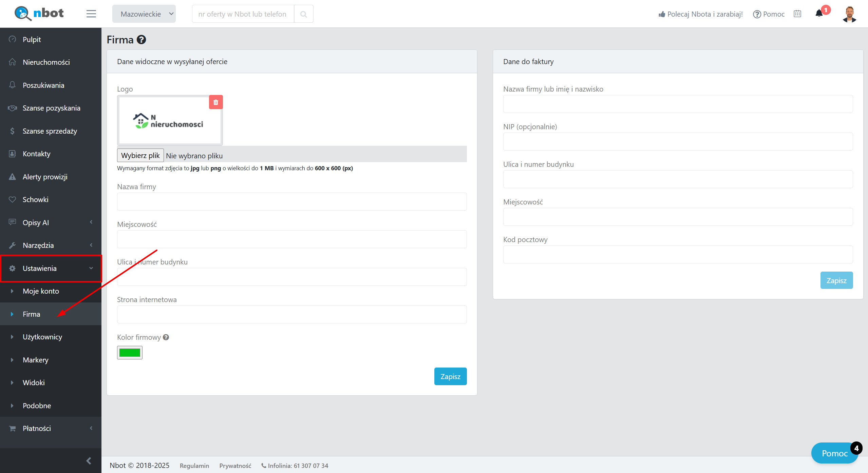The height and width of the screenshot is (473, 868).
Task: Click the notifications bell icon
Action: point(819,14)
